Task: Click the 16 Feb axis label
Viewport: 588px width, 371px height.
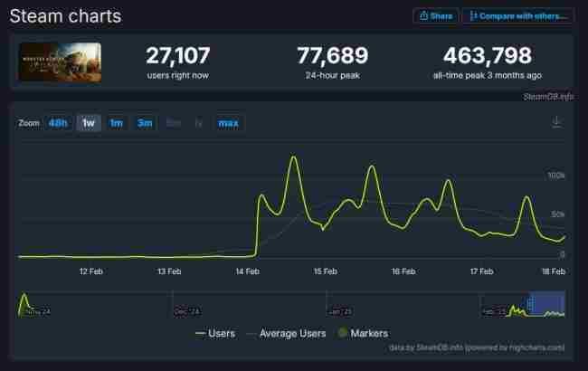Action: pos(403,271)
